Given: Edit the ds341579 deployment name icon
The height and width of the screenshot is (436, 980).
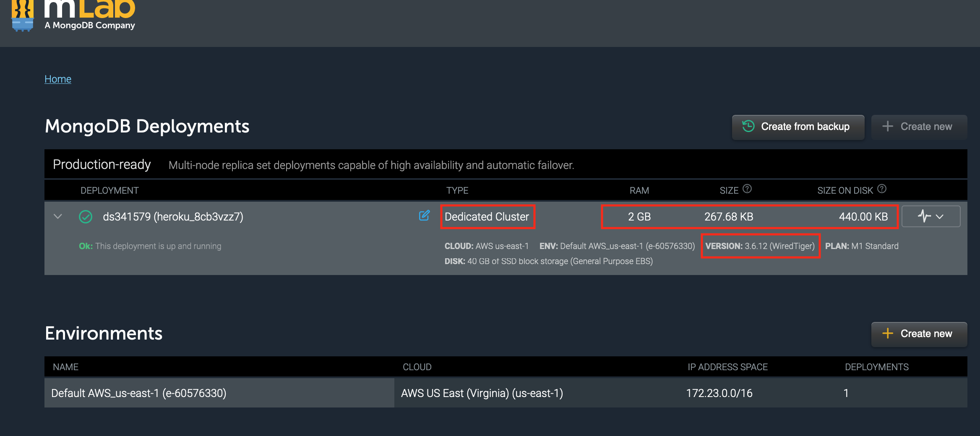Looking at the screenshot, I should point(424,215).
